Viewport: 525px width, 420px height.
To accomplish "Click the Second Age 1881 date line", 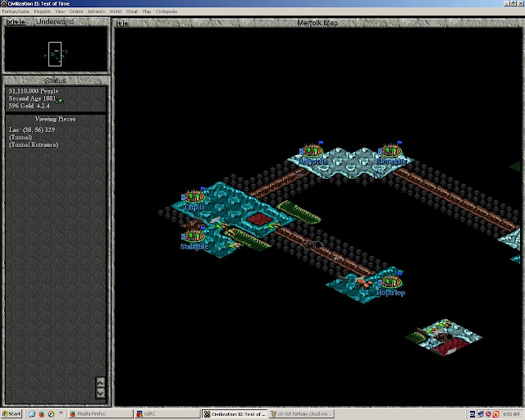I will tap(32, 98).
